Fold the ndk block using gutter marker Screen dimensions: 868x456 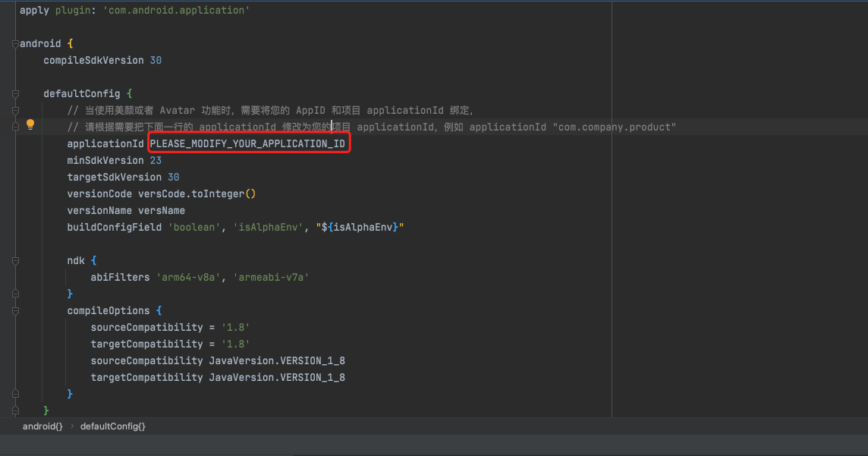pos(14,261)
